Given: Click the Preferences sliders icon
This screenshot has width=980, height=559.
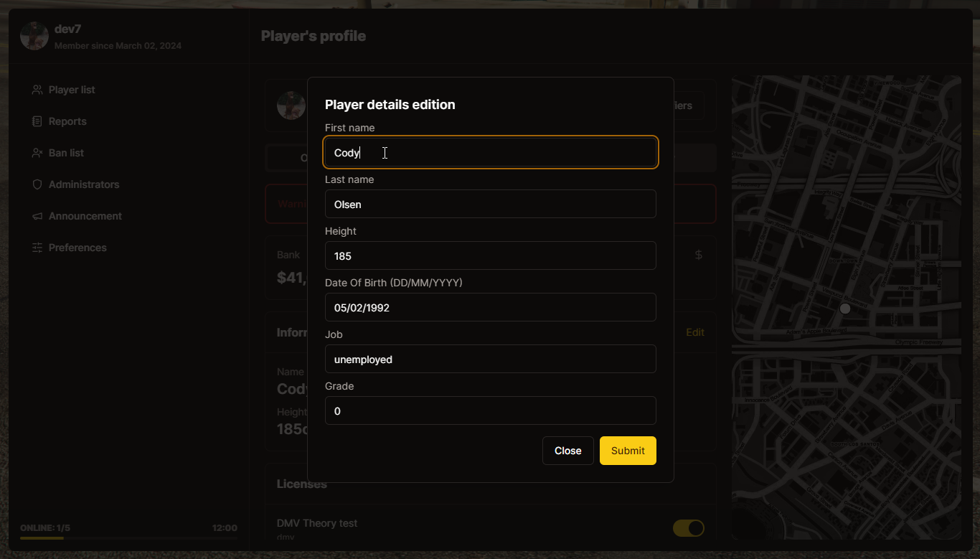Looking at the screenshot, I should point(37,247).
